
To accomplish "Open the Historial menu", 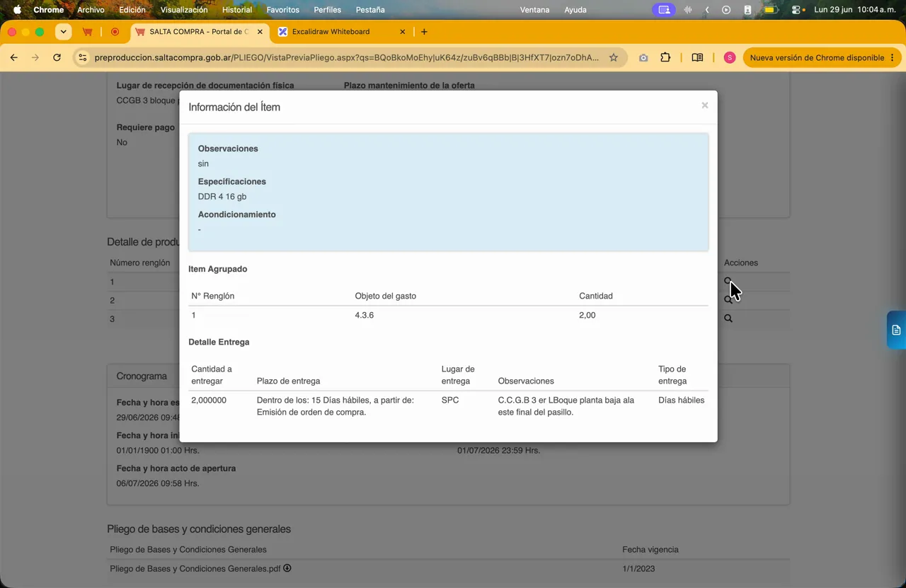I will 237,10.
